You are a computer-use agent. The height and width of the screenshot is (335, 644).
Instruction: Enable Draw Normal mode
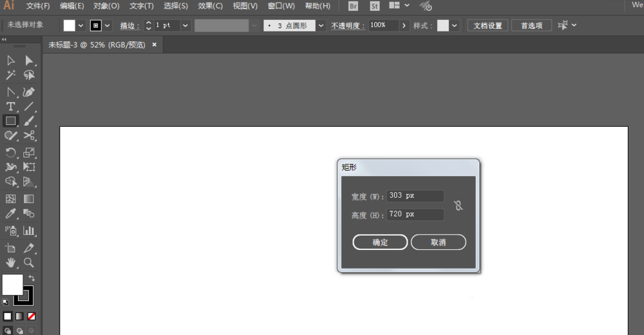7,330
